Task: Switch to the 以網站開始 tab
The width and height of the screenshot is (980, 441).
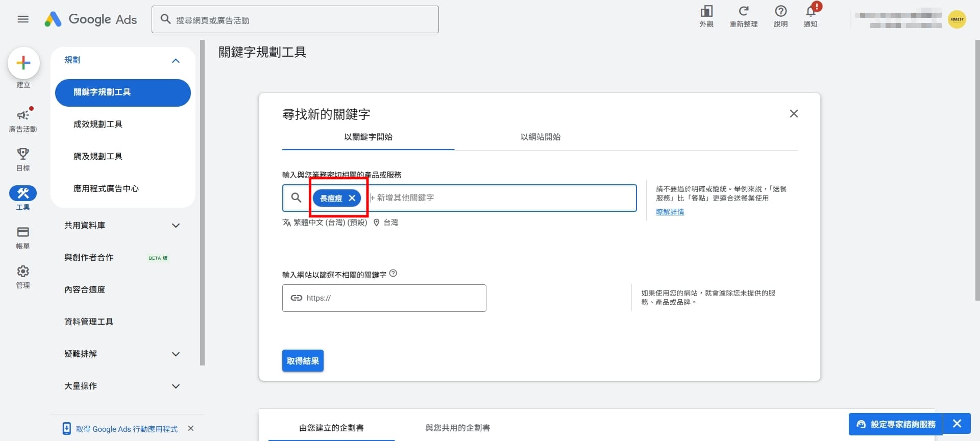Action: tap(540, 137)
